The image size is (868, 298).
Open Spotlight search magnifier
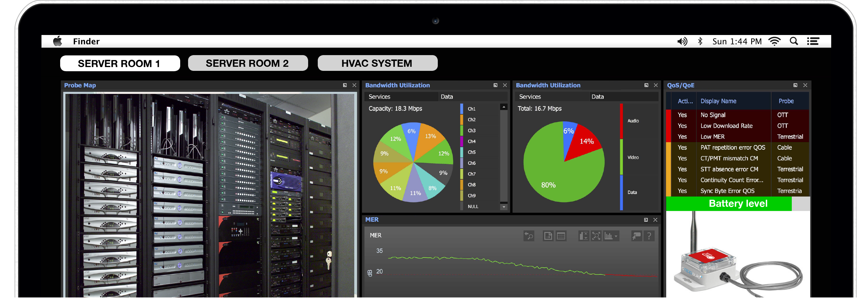pyautogui.click(x=794, y=41)
